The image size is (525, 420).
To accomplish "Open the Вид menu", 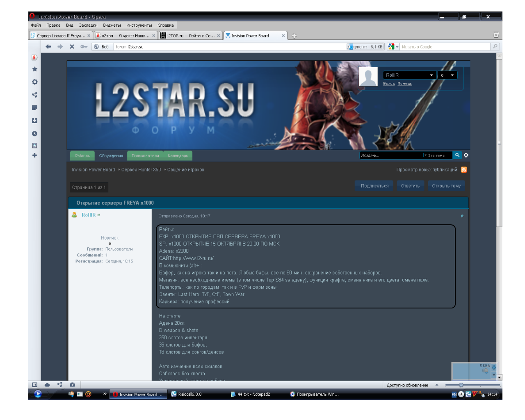I will [70, 25].
